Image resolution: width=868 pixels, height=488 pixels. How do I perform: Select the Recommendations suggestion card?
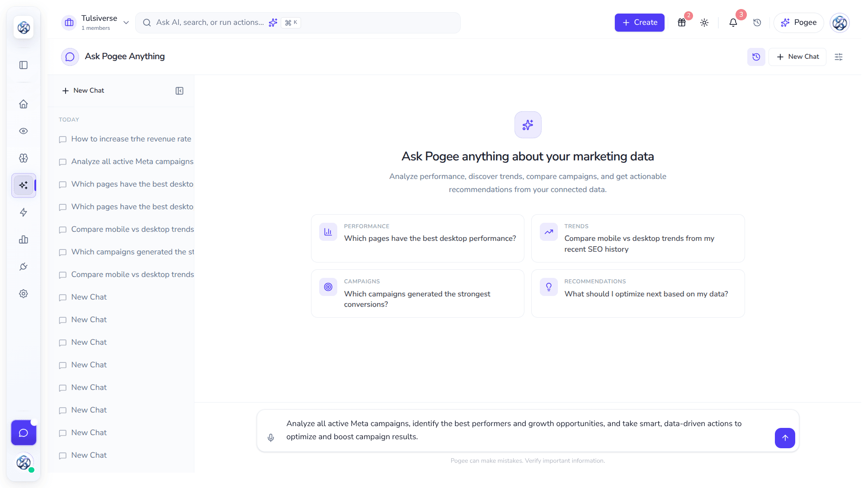pyautogui.click(x=638, y=293)
